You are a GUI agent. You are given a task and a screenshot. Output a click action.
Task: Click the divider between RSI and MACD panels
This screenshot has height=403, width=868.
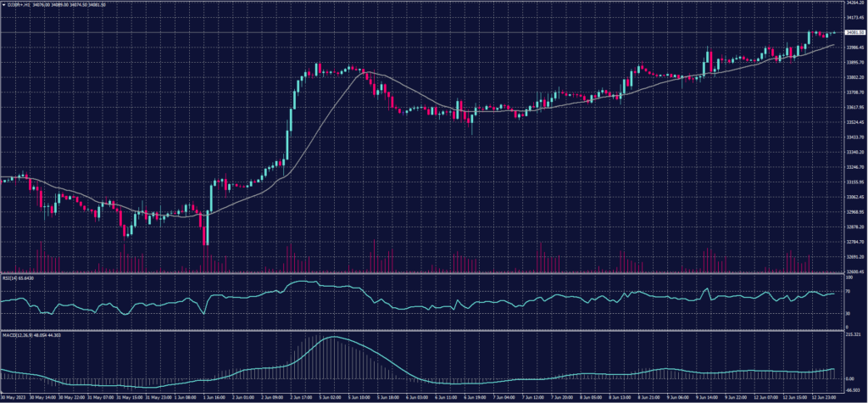tap(424, 330)
